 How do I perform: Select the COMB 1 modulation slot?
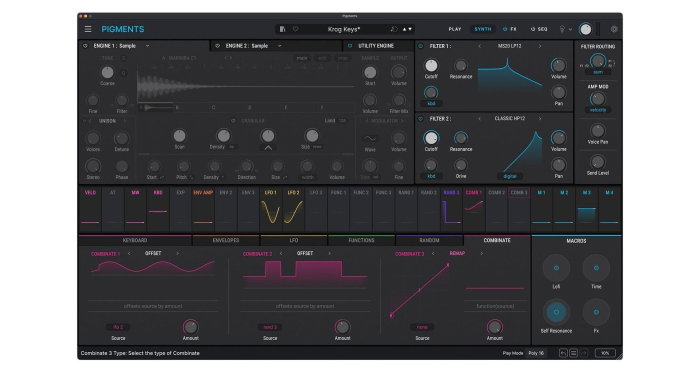[474, 208]
